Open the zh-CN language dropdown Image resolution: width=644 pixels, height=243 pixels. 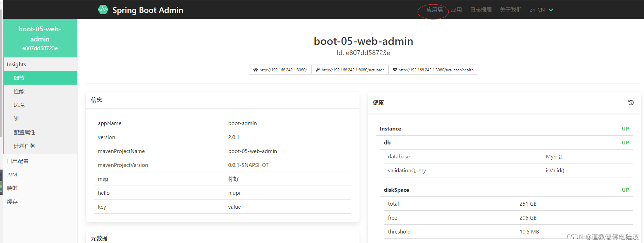[541, 10]
